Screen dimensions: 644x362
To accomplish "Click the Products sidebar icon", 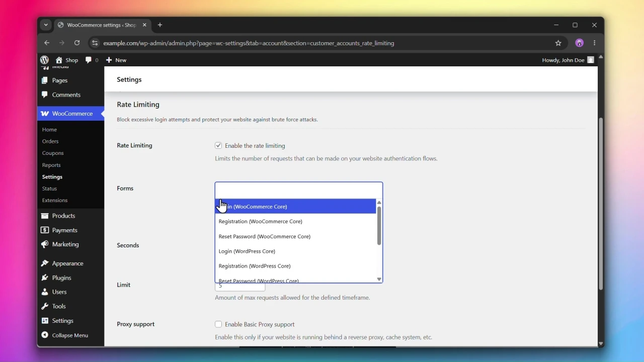I will pyautogui.click(x=45, y=216).
